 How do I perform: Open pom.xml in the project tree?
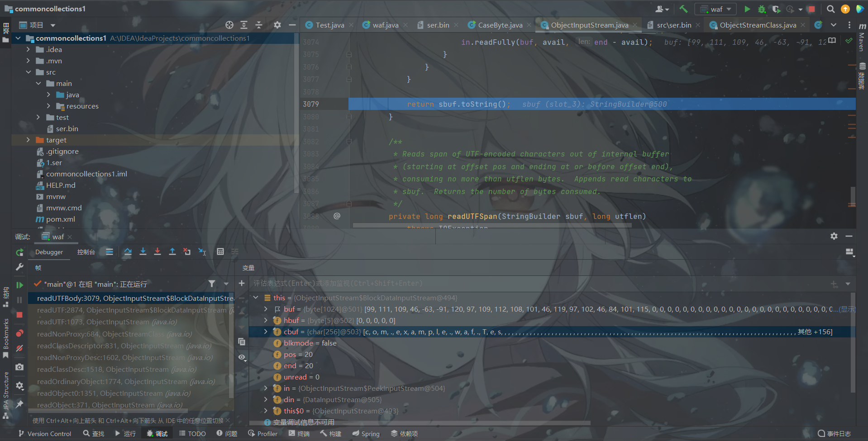60,219
